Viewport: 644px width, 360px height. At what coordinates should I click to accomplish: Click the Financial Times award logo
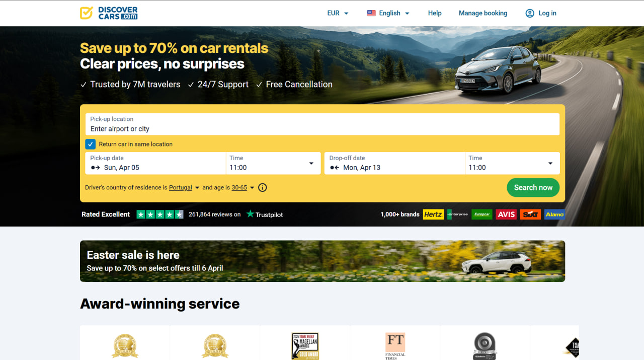tap(395, 346)
